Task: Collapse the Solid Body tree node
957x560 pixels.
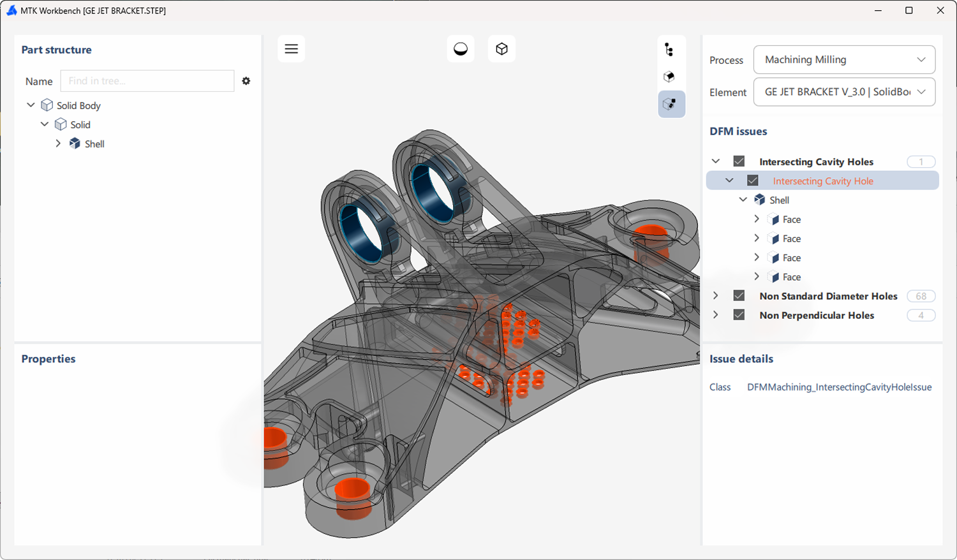Action: 30,105
